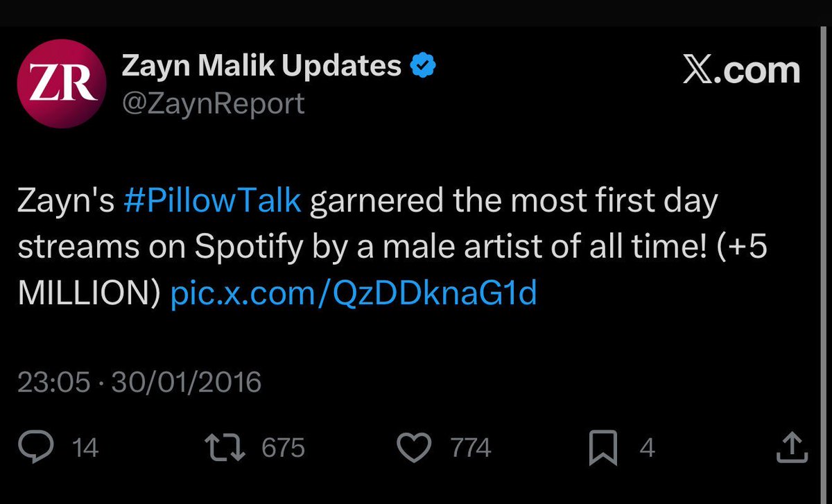Click the ZR profile avatar
832x504 pixels.
coord(61,84)
